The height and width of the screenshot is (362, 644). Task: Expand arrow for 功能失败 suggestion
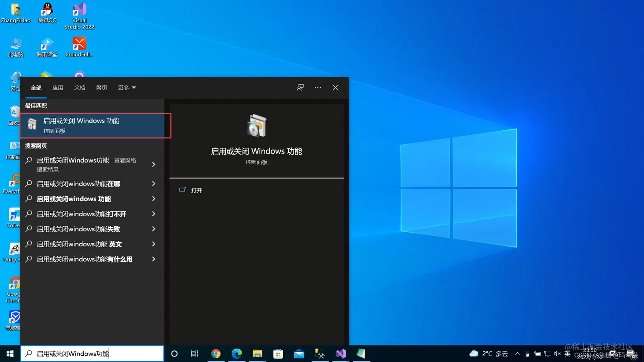154,229
